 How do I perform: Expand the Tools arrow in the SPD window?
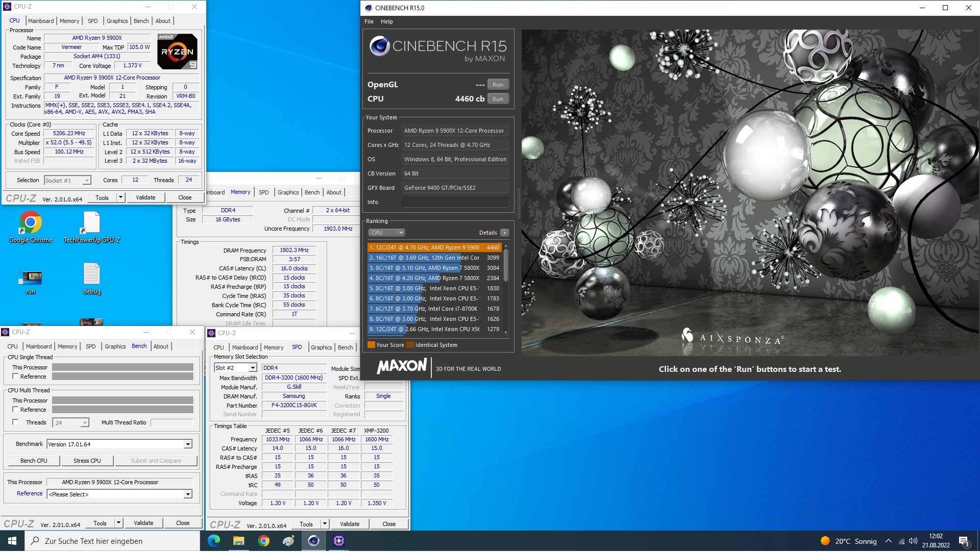[325, 524]
